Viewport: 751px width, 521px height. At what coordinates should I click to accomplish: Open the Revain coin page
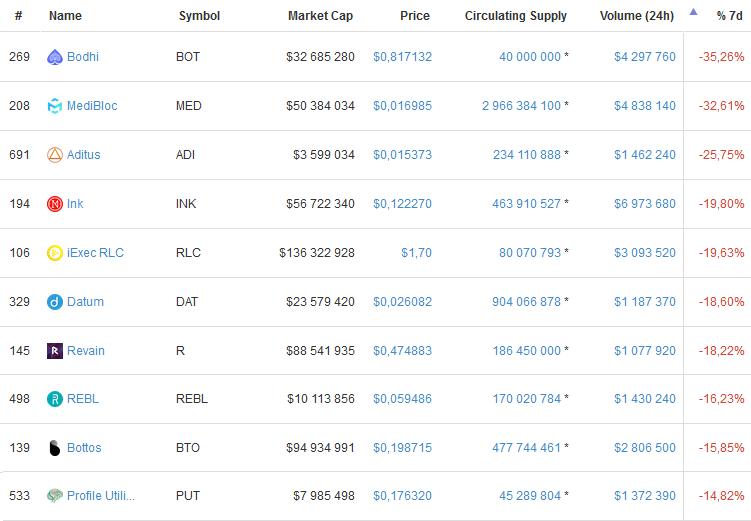86,351
